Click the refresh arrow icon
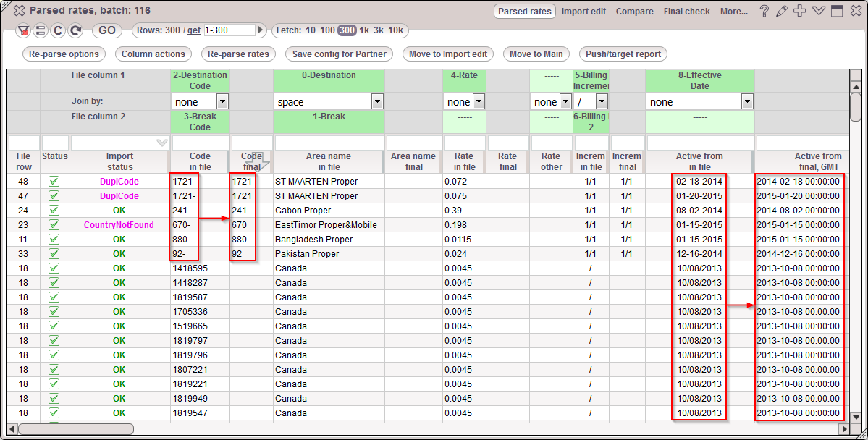Screen dimensions: 868x440 [75, 30]
